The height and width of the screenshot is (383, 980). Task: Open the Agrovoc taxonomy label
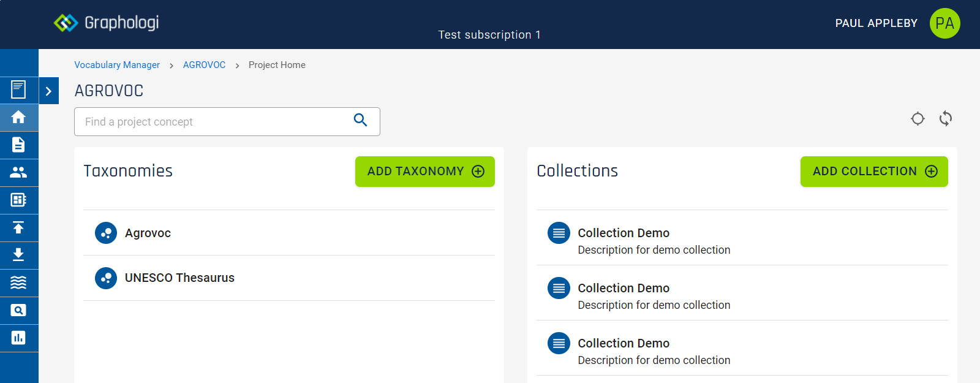click(x=148, y=233)
